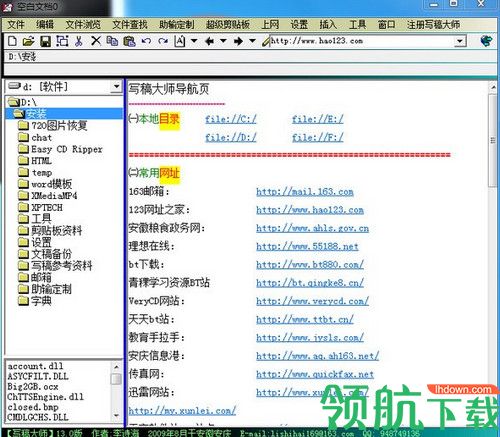
Task: Save the document using the floppy icon
Action: (45, 41)
